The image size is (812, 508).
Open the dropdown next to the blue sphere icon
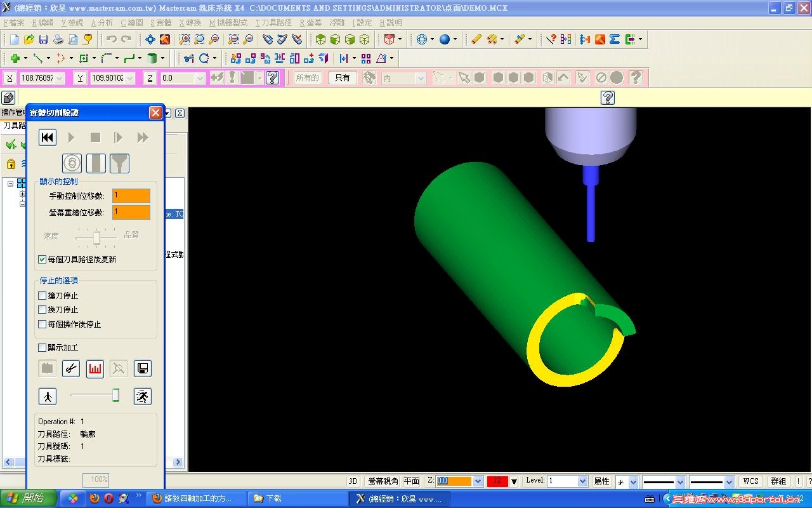(x=455, y=39)
